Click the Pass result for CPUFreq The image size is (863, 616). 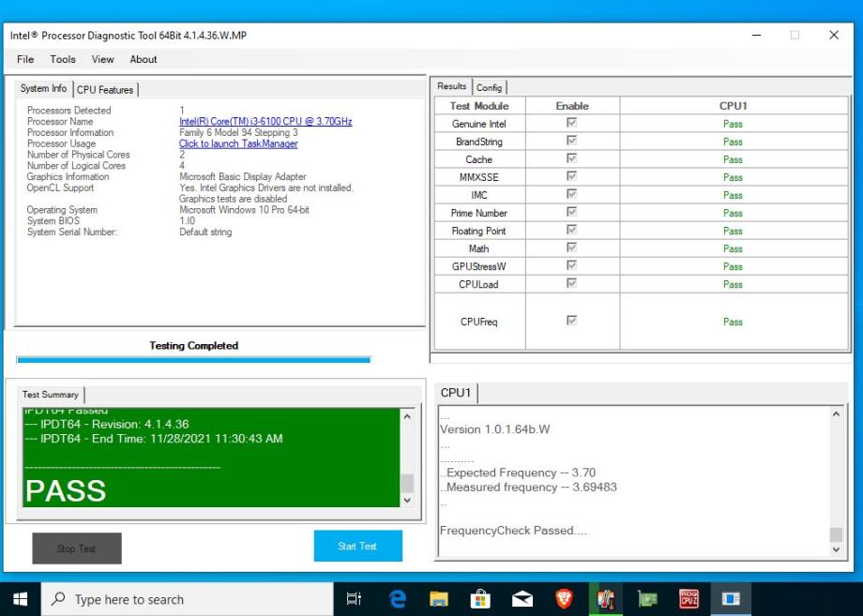pos(733,322)
